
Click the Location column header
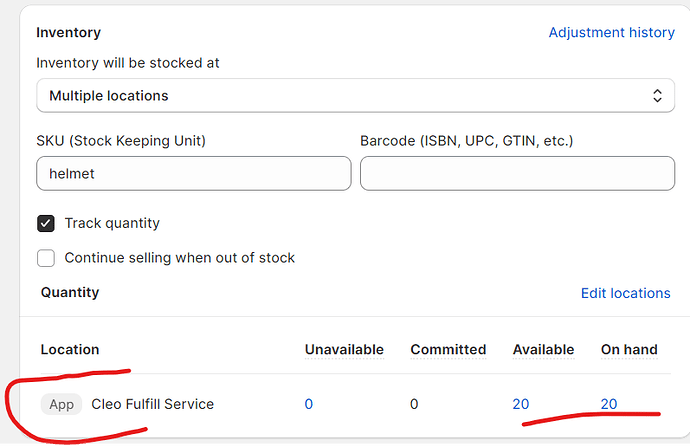click(70, 349)
